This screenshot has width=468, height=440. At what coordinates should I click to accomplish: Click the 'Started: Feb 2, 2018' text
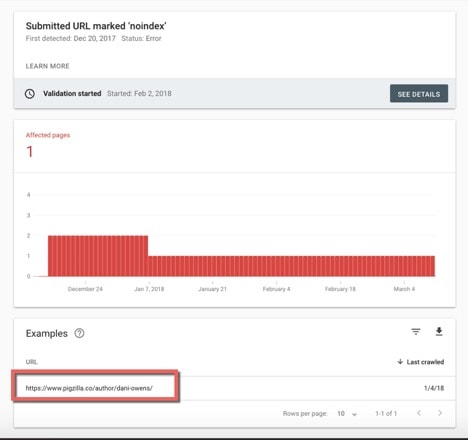click(139, 94)
